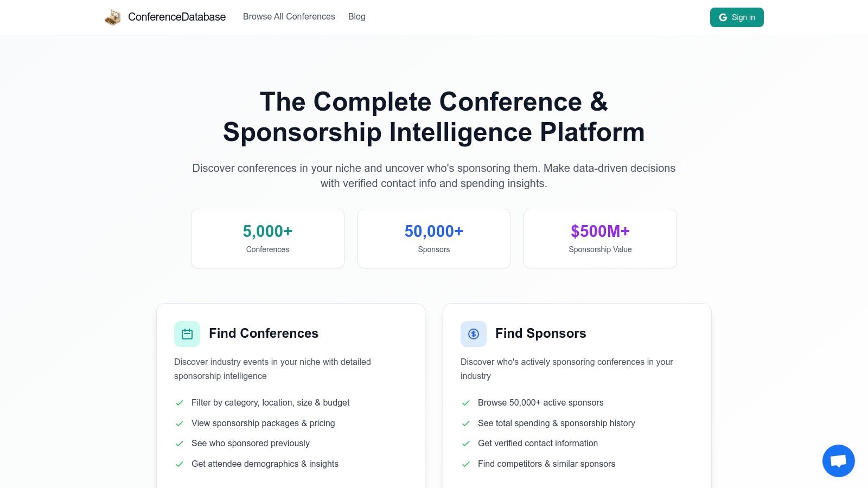Image resolution: width=868 pixels, height=488 pixels.
Task: Click the Sign in button
Action: pyautogui.click(x=737, y=17)
